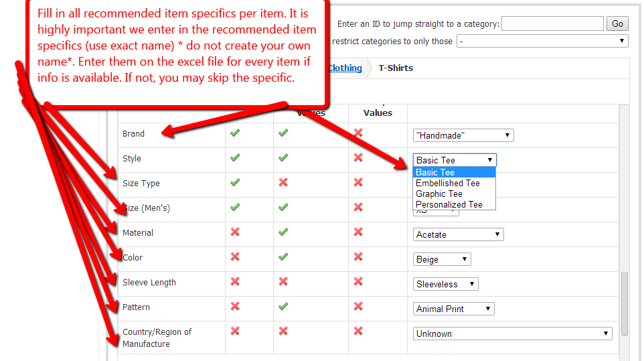The height and width of the screenshot is (361, 644).
Task: Open the Animal Print pattern dropdown
Action: [x=454, y=309]
